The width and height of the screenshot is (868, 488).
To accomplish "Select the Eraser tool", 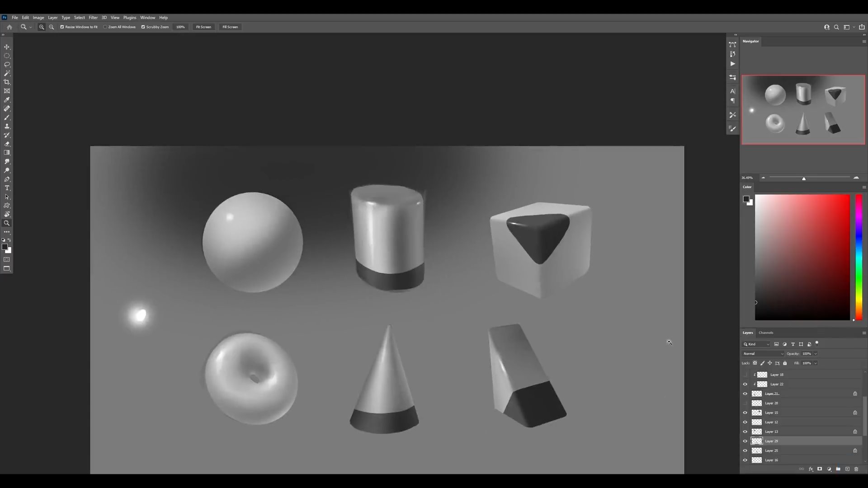I will (x=7, y=144).
